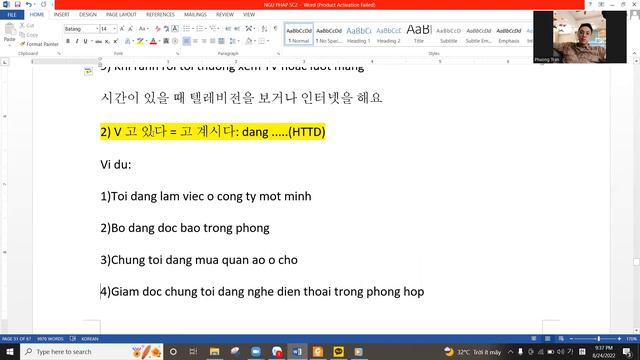640x360 pixels.
Task: Toggle Italic formatting
Action: point(77,41)
